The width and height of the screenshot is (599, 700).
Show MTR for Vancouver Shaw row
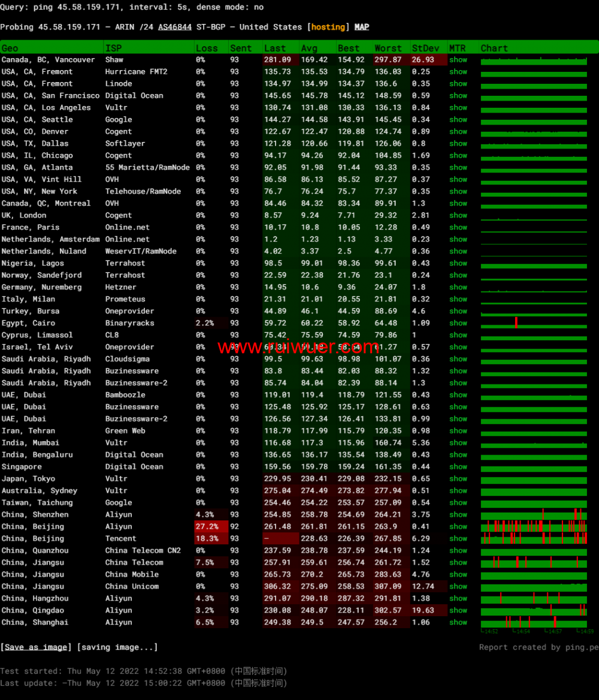click(x=458, y=60)
